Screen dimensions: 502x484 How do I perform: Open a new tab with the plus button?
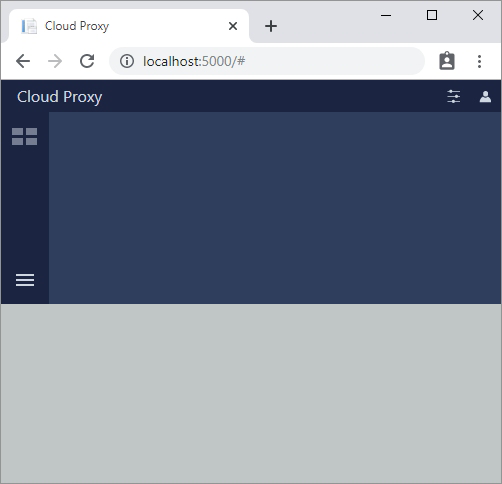[x=271, y=26]
